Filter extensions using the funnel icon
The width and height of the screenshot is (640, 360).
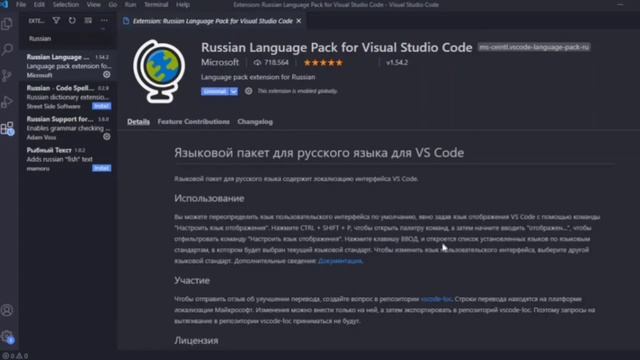click(x=56, y=20)
